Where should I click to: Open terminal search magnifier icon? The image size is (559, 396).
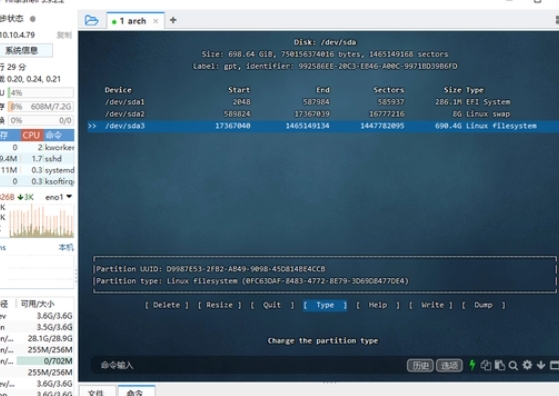click(x=513, y=365)
